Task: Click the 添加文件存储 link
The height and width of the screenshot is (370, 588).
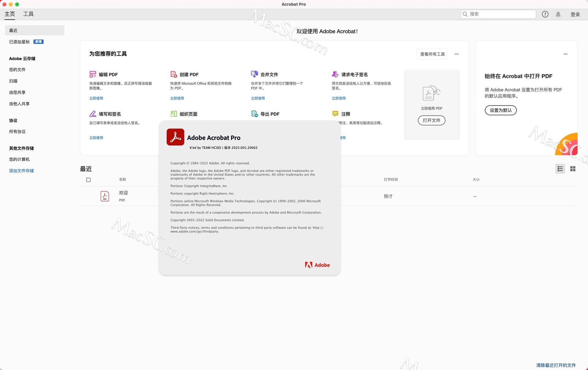Action: [x=21, y=171]
